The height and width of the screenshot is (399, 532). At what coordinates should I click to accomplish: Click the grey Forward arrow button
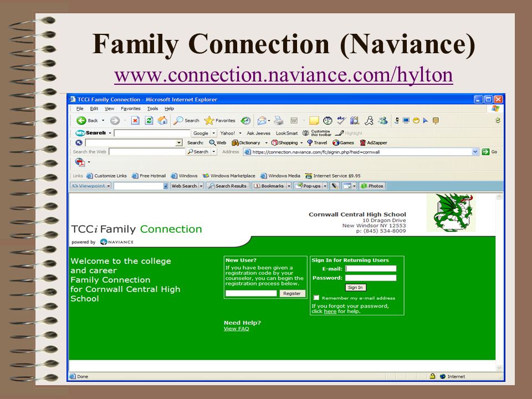click(115, 120)
